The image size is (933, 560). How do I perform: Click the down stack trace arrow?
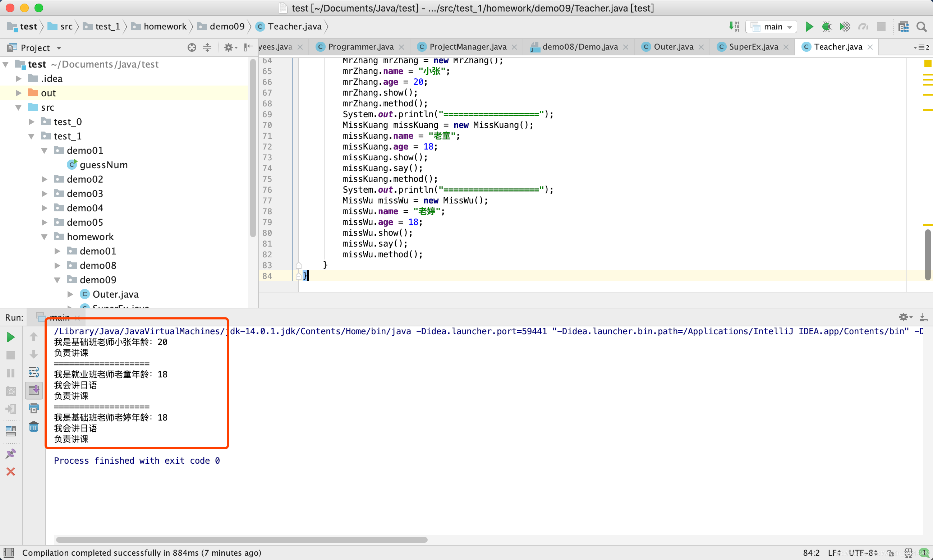pyautogui.click(x=33, y=354)
